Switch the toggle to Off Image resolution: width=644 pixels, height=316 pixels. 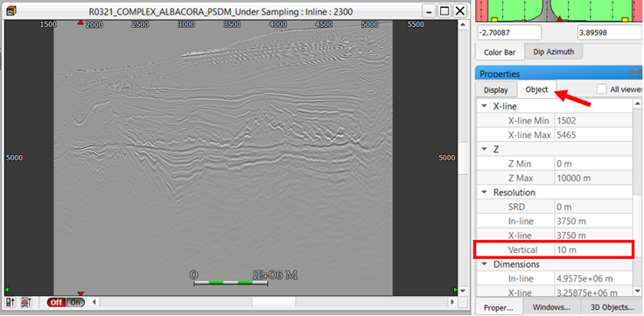[x=56, y=303]
